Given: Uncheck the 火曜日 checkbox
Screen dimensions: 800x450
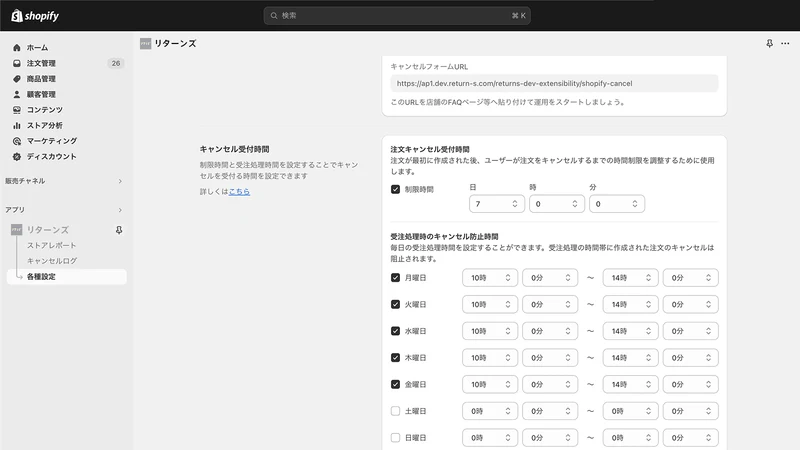Looking at the screenshot, I should point(395,304).
